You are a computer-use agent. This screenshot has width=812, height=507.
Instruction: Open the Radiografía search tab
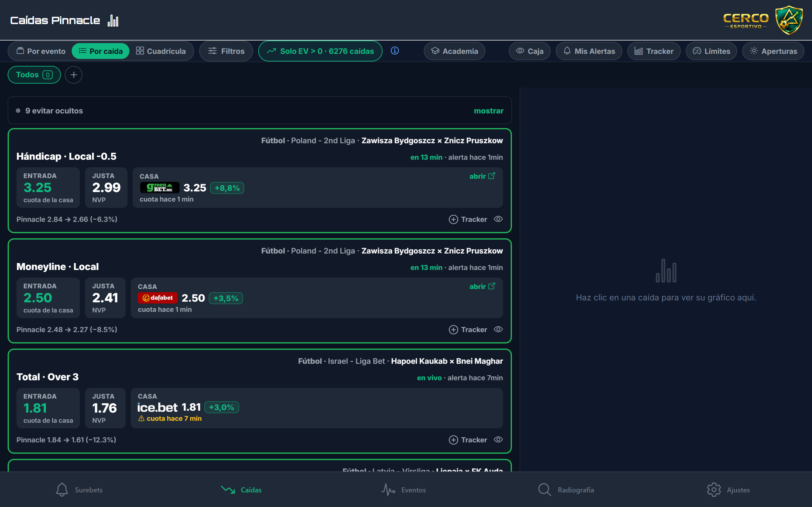point(566,490)
